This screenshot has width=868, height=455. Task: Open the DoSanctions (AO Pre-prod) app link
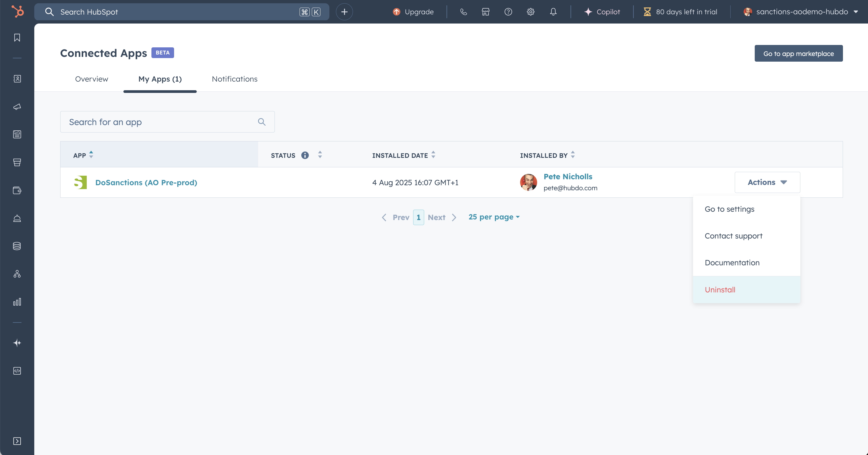pos(146,183)
